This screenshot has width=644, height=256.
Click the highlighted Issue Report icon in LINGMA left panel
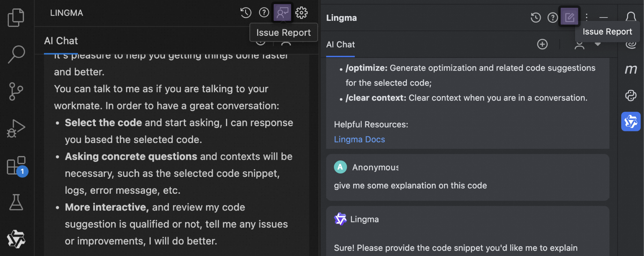(282, 13)
